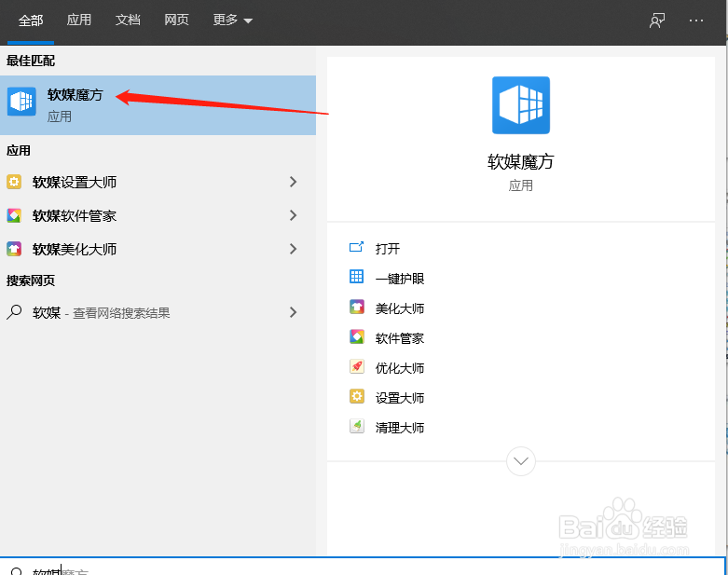728x575 pixels.
Task: Launch 美化大师 from the action list
Action: pyautogui.click(x=400, y=308)
